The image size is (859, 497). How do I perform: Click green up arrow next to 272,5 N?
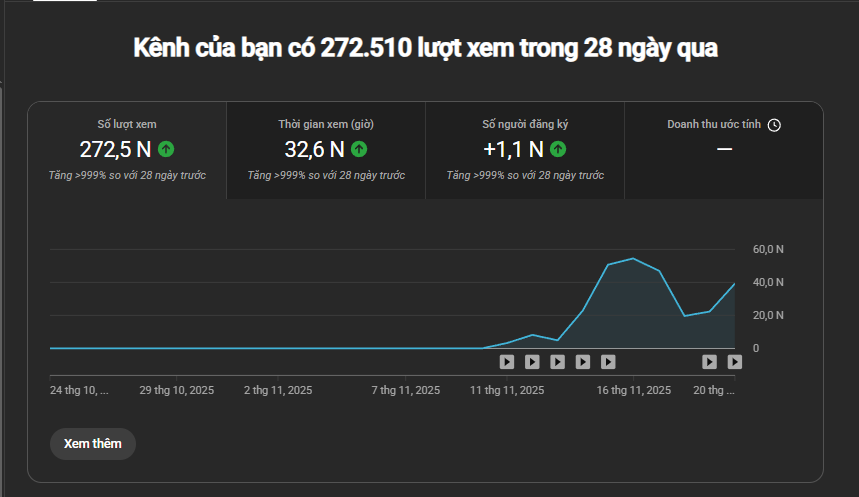pos(166,149)
